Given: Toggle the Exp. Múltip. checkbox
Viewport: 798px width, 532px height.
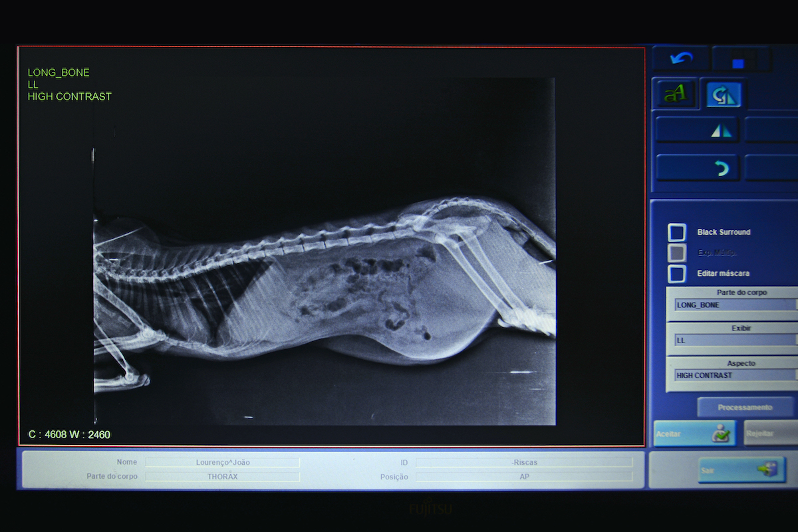Looking at the screenshot, I should tap(677, 253).
